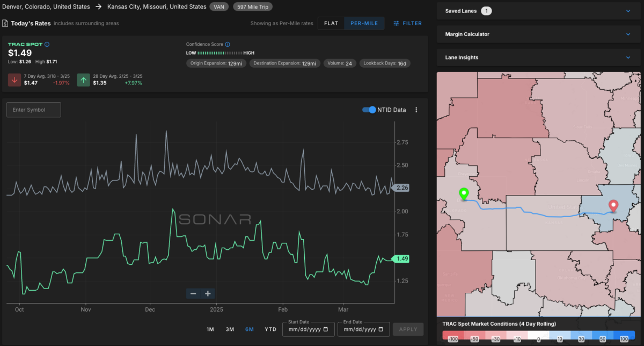The height and width of the screenshot is (346, 644).
Task: Switch rates to PER-MILE view
Action: pyautogui.click(x=364, y=24)
